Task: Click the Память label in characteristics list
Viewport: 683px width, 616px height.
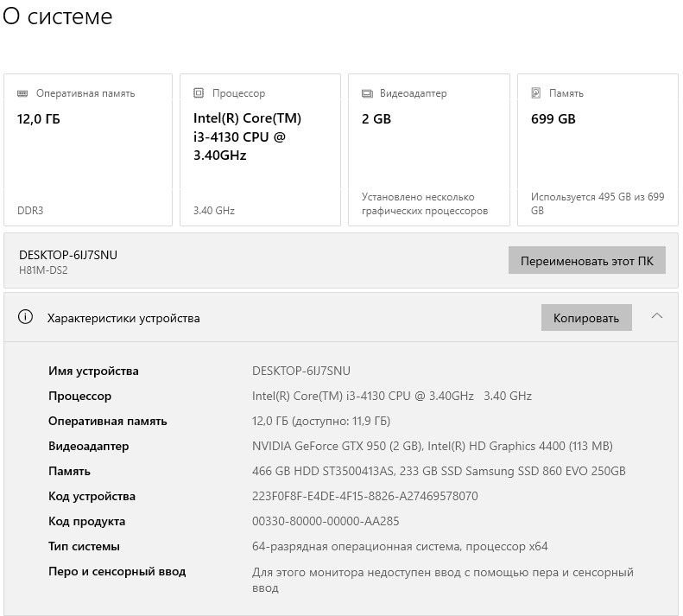Action: [x=69, y=471]
